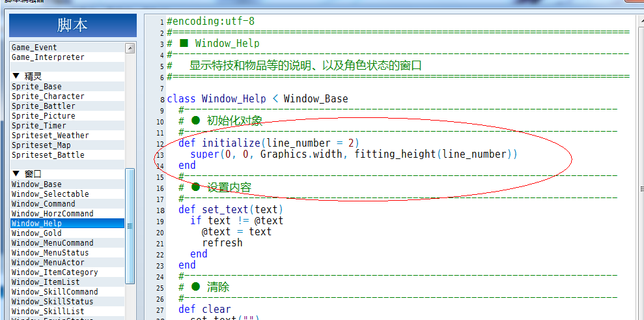
Task: Select the highlighted Window_Help script
Action: [x=67, y=224]
